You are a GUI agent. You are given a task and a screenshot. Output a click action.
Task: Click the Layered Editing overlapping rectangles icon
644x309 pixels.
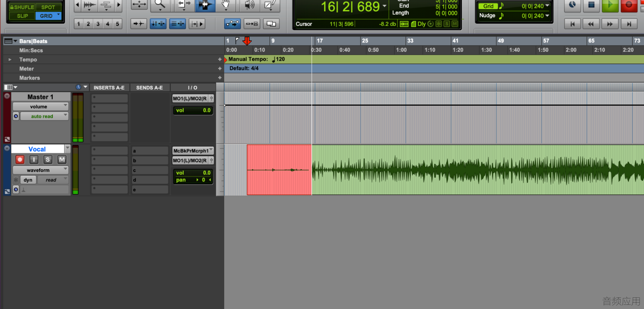(x=271, y=24)
